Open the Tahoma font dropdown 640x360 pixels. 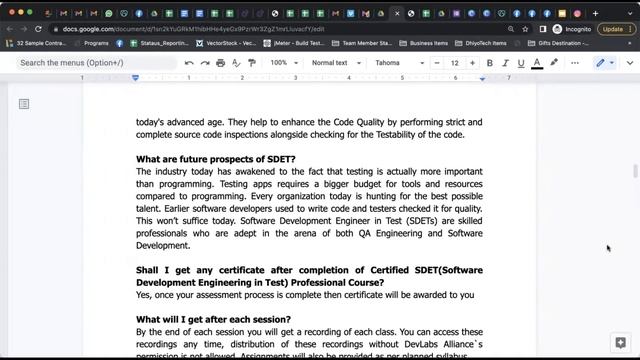tap(400, 63)
